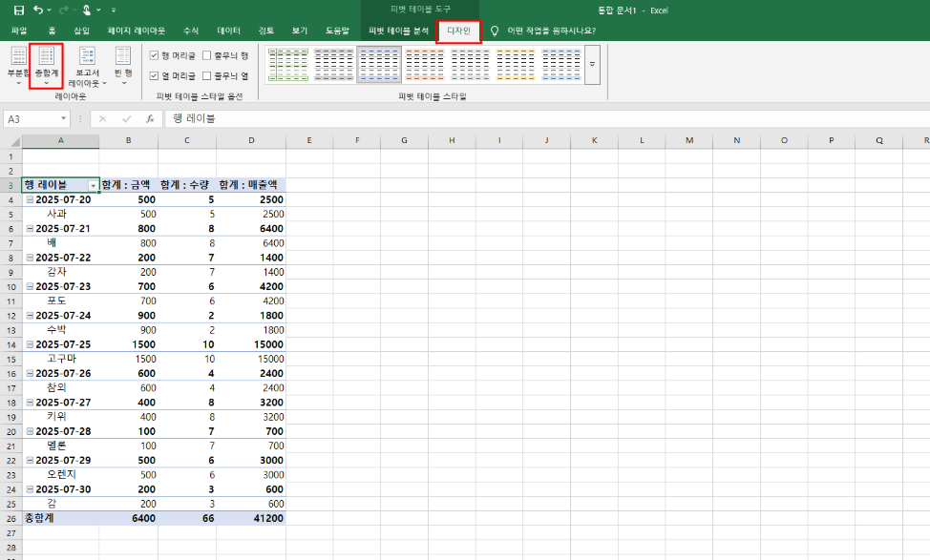The height and width of the screenshot is (560, 930).
Task: Open the 도움말 Help tab
Action: [x=337, y=31]
